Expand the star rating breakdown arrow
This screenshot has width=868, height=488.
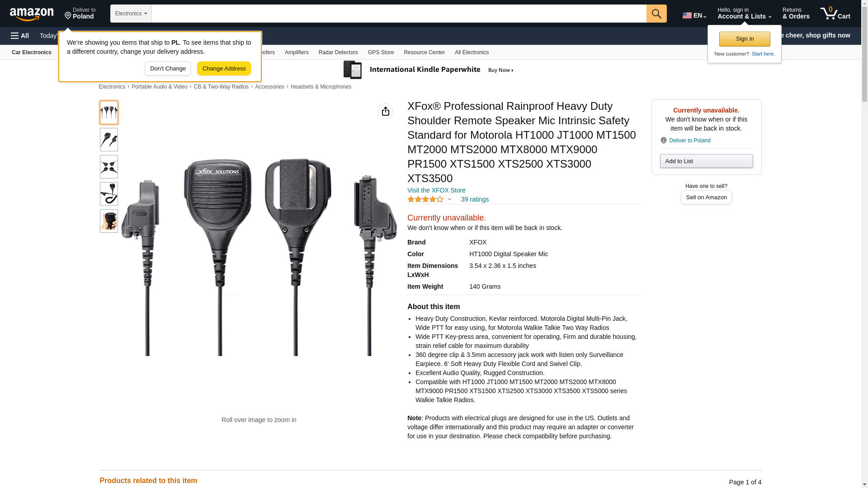click(x=449, y=199)
